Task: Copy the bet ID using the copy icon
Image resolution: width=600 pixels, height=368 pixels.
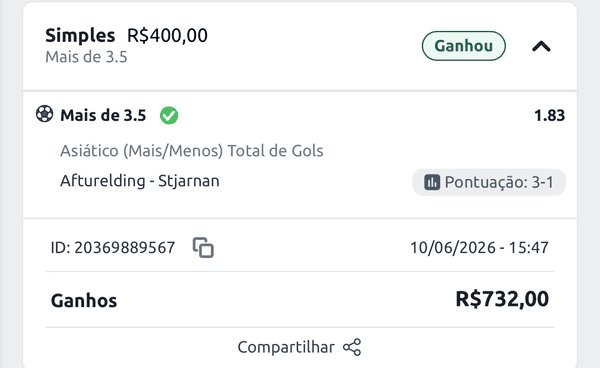Action: [203, 248]
